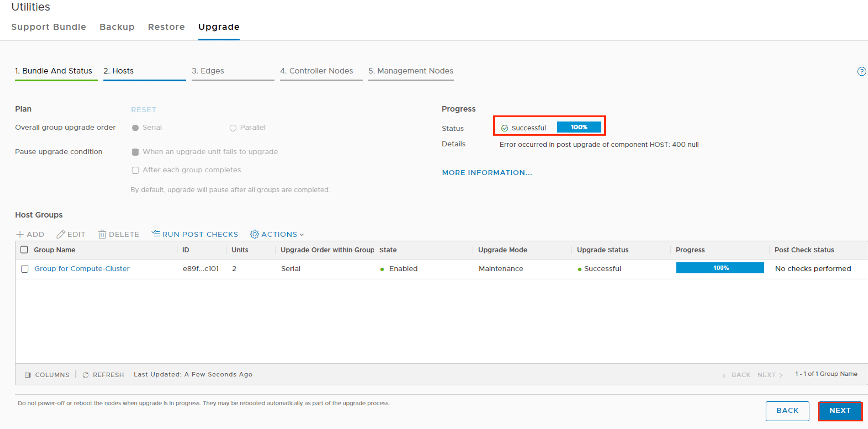Screen dimensions: 868x429
Task: Enable After each group completes checkbox
Action: pyautogui.click(x=135, y=170)
